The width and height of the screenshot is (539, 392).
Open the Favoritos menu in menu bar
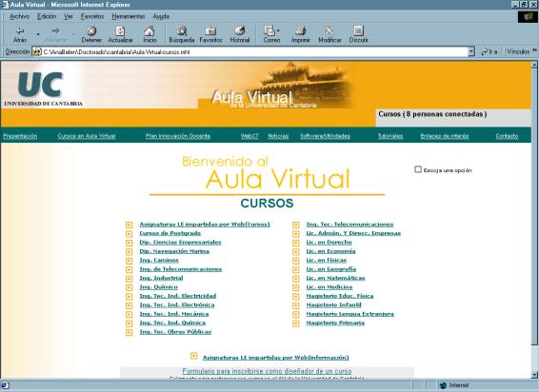[x=92, y=16]
